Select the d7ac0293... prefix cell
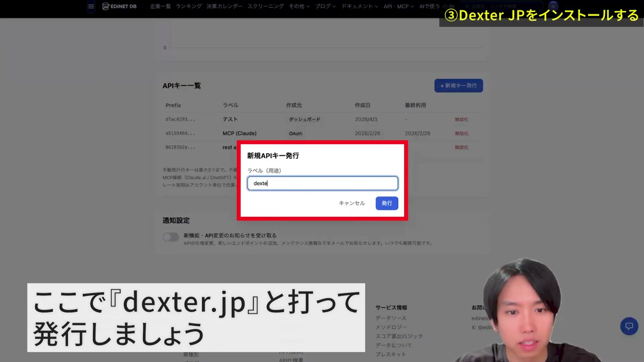Screen dimensions: 644x362 tap(180, 119)
